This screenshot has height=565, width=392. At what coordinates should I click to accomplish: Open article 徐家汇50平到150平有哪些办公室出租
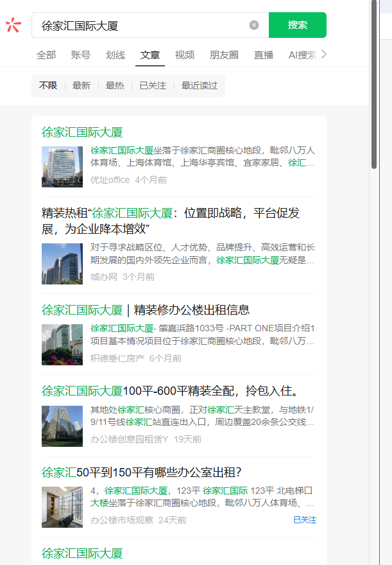(x=141, y=472)
